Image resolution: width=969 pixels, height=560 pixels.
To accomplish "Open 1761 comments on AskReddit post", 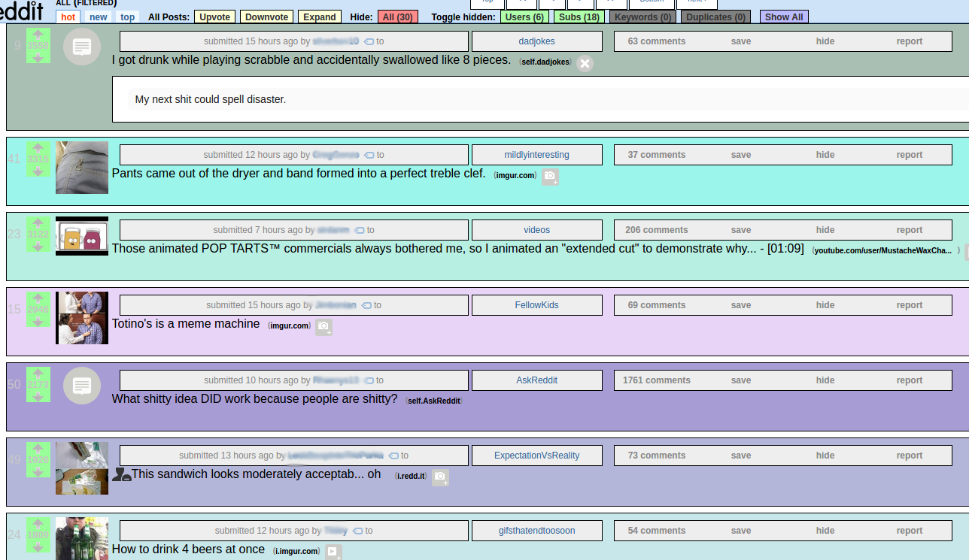I will click(656, 380).
